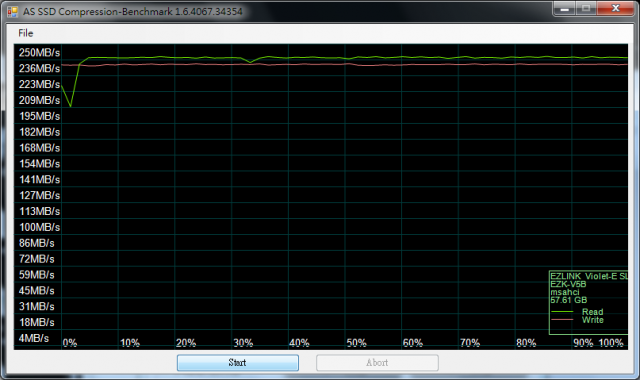Click the 80% compression axis label
Viewport: 640px width, 380px height.
[x=526, y=343]
